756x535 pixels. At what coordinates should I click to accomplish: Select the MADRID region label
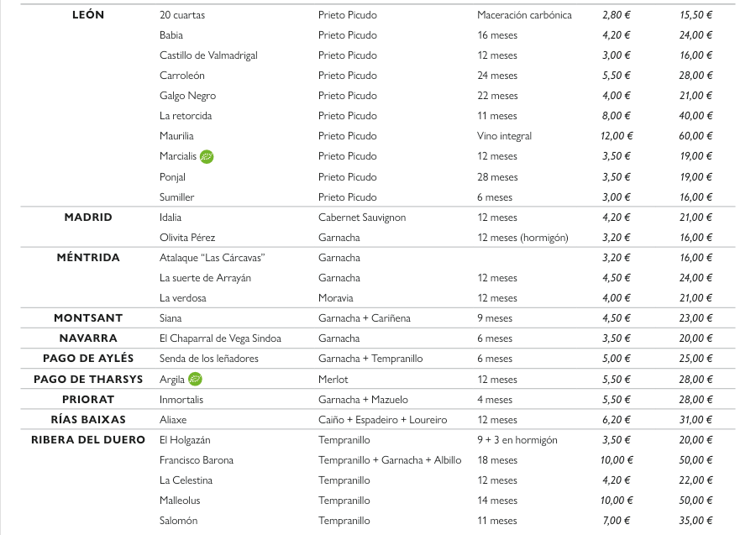click(x=88, y=217)
